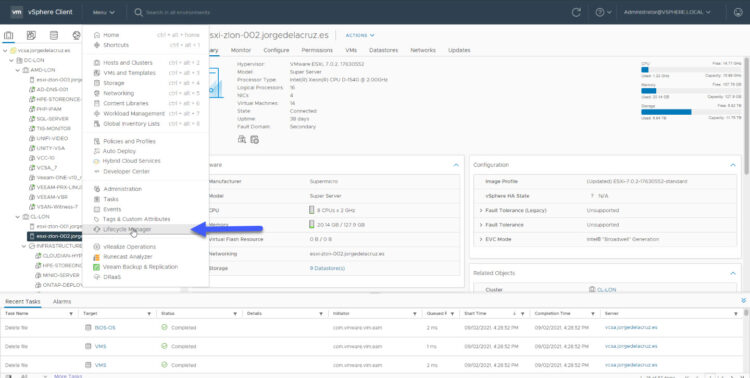The image size is (750, 378).
Task: Open Lifecycle Manager from the menu
Action: pyautogui.click(x=127, y=229)
